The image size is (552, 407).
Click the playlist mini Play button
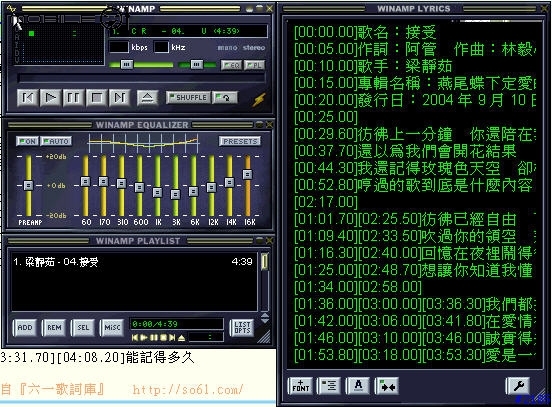pos(144,338)
